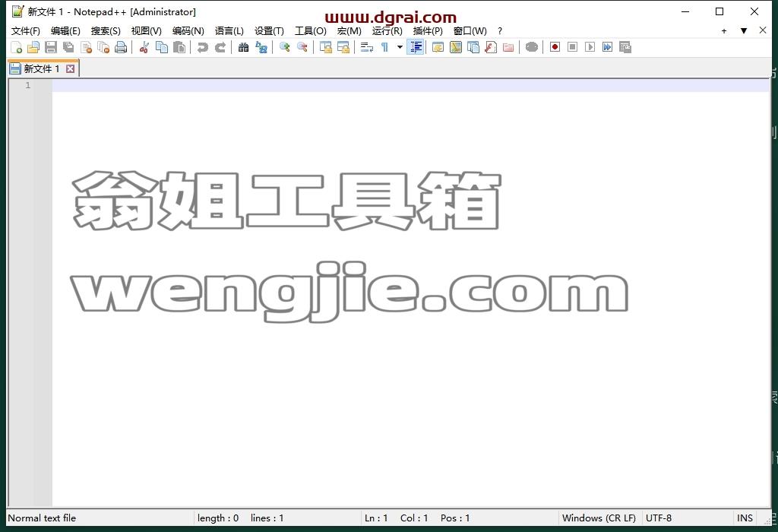
Task: Toggle Show All Characters pilcrow icon
Action: point(384,47)
